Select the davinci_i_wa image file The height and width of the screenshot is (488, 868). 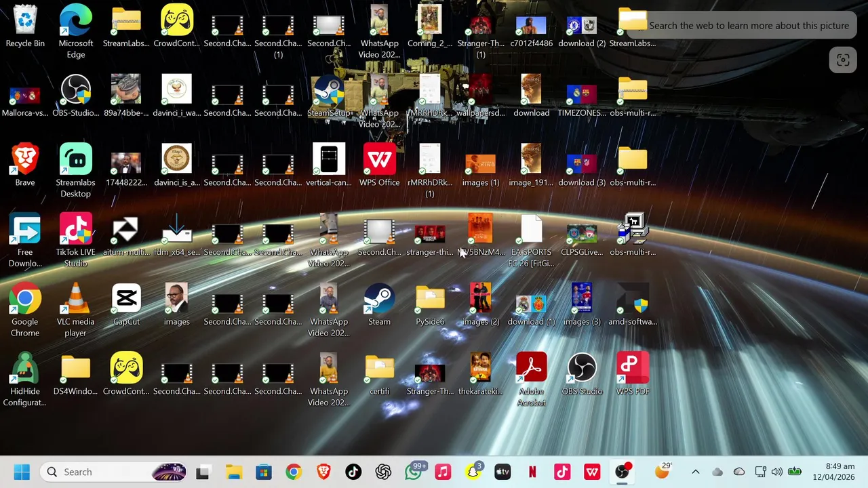click(x=176, y=96)
